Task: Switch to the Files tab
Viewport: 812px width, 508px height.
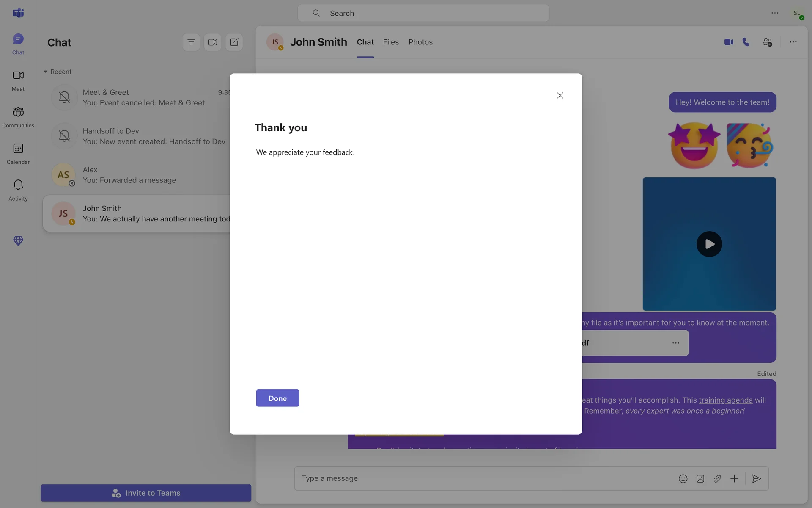Action: click(x=390, y=42)
